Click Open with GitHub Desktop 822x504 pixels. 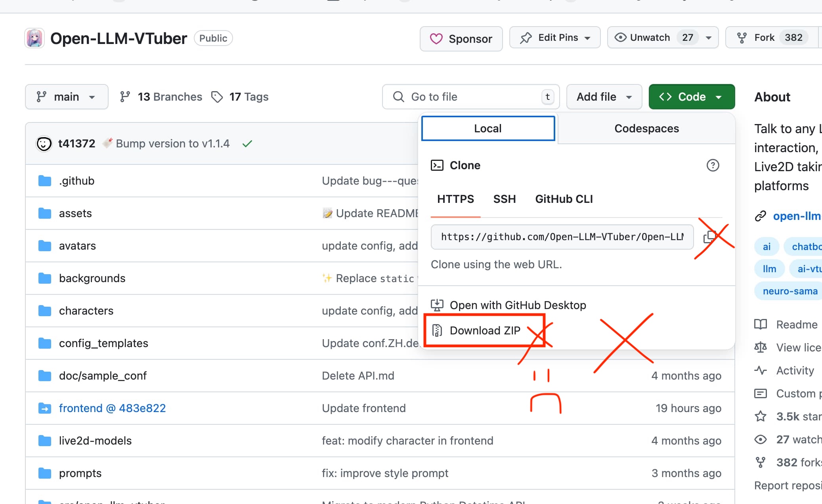click(517, 305)
